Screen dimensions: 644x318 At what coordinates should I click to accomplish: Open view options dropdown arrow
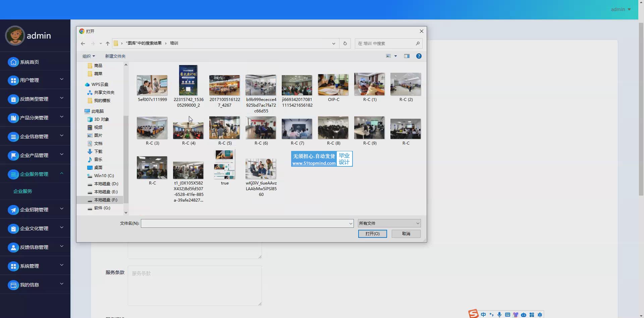(396, 56)
